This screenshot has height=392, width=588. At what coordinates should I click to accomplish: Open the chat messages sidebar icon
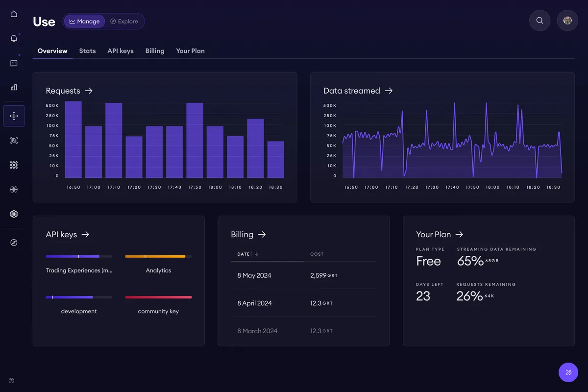[x=14, y=63]
